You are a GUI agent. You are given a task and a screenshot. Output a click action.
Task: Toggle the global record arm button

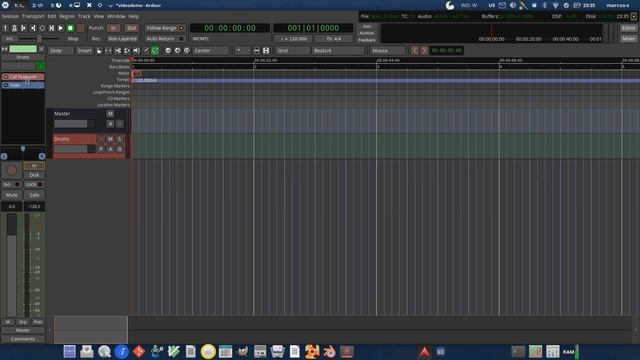coord(80,28)
